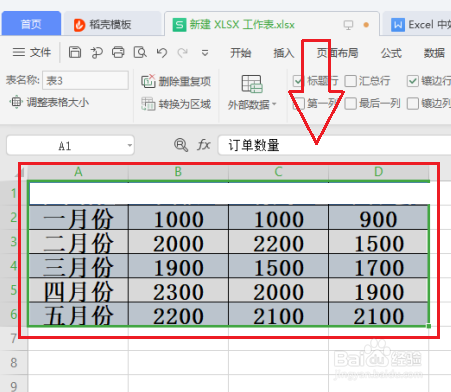Click the Redo arrow icon
This screenshot has width=451, height=392.
point(183,52)
